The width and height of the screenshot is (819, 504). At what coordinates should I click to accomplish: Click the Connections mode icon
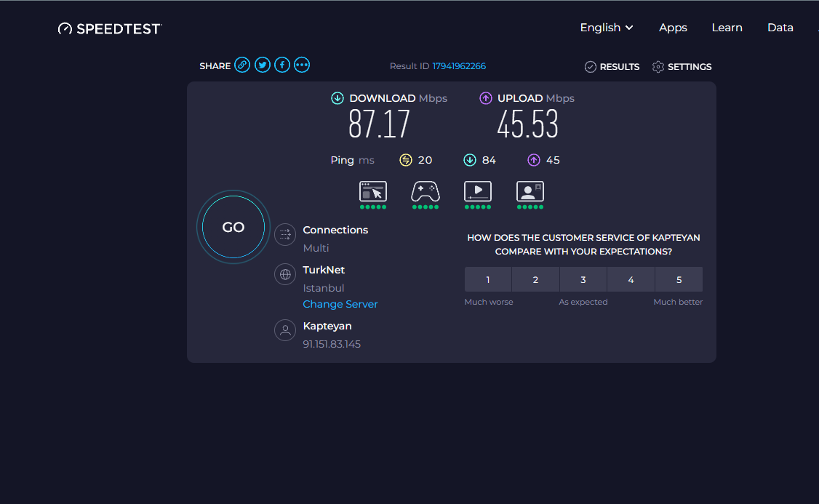(285, 234)
